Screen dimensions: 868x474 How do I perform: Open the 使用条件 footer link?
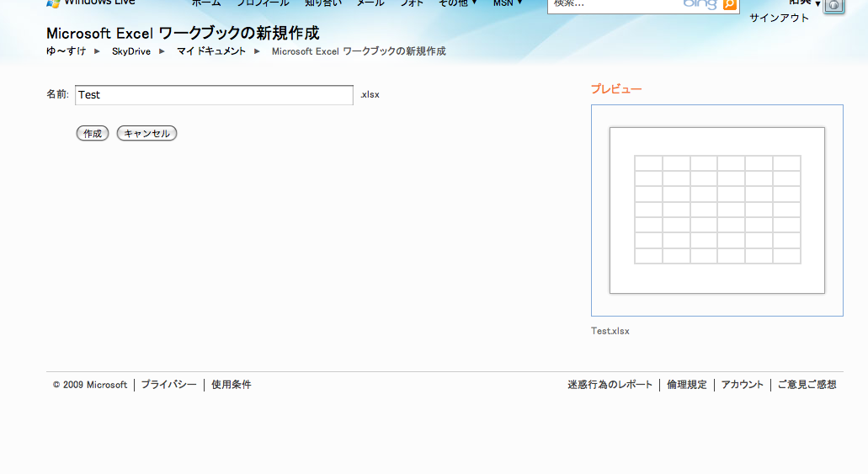pos(232,384)
